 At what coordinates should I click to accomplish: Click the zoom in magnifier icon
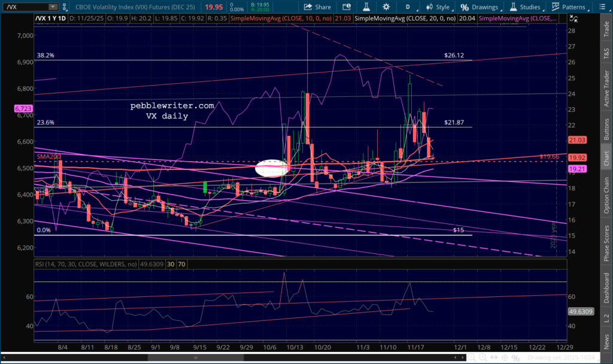click(x=483, y=357)
